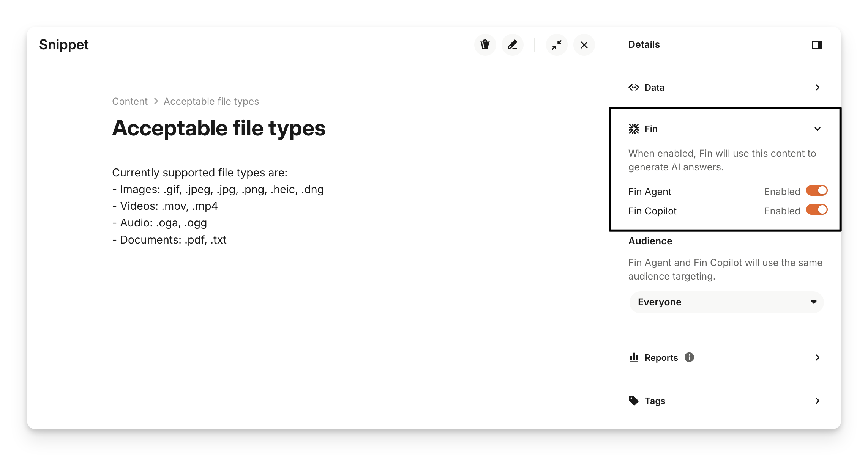Disable the Fin Agent toggle
Screen dimensions: 868x456
click(817, 190)
